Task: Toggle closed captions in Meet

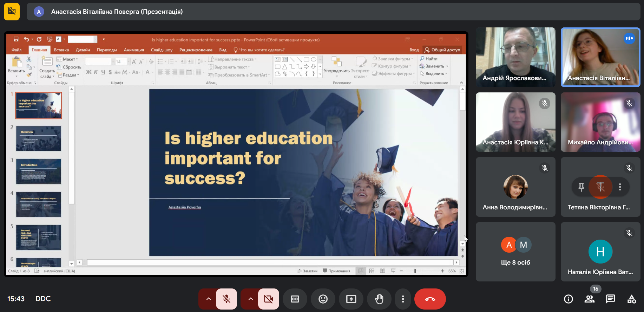Action: click(295, 299)
